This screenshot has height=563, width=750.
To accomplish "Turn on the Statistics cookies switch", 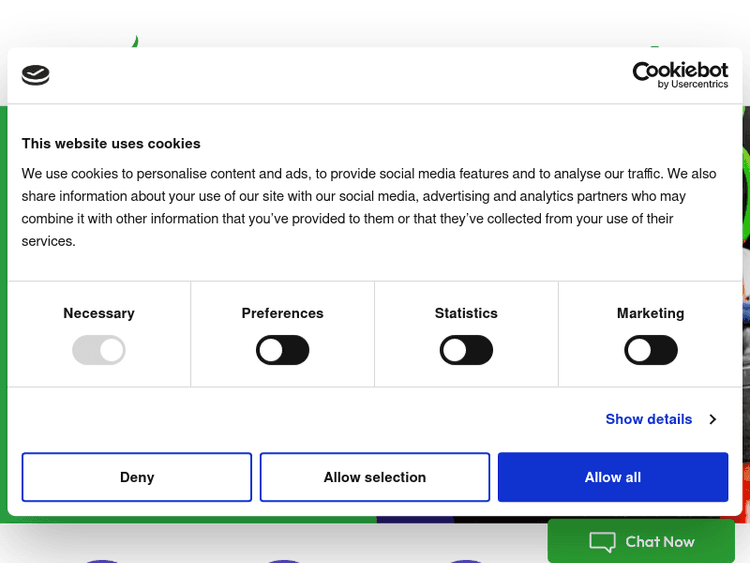I will 466,350.
